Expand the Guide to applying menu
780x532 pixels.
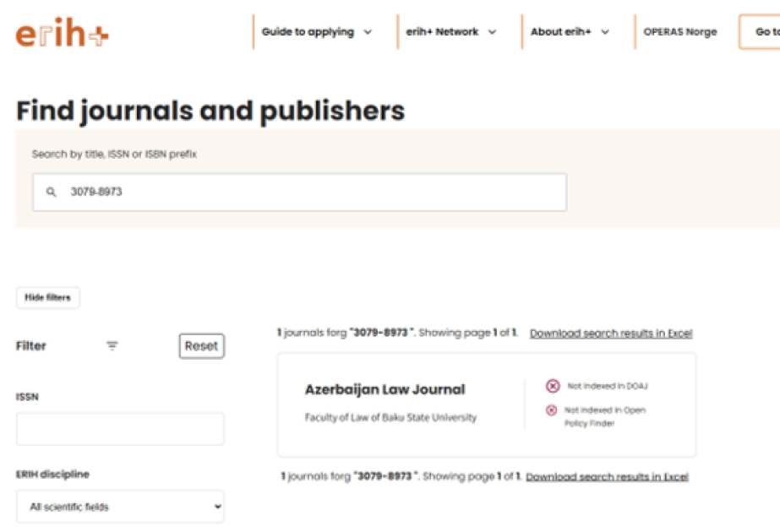coord(316,32)
